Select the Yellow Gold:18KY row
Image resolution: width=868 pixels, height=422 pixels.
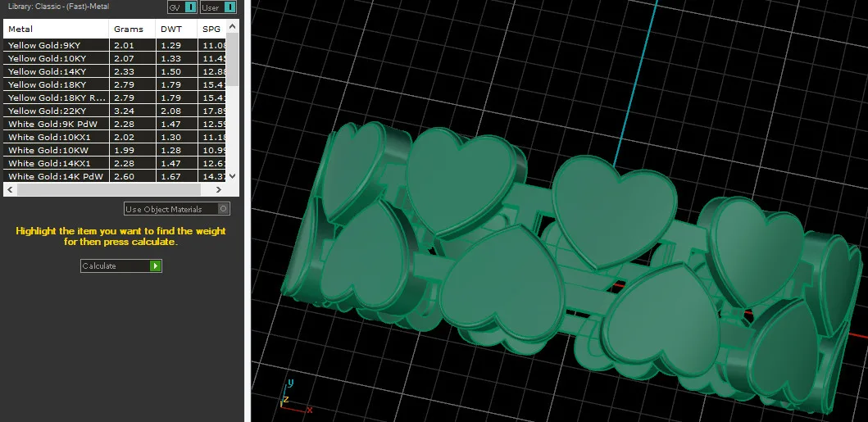tap(115, 84)
